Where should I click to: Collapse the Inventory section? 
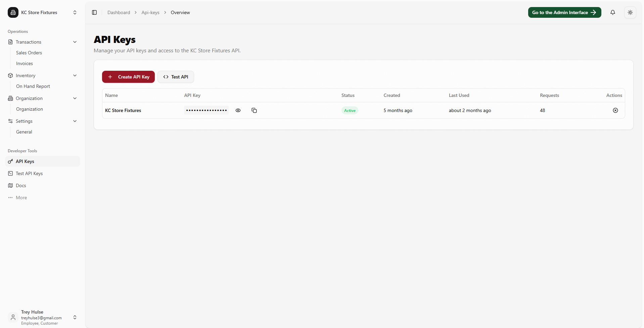[75, 75]
